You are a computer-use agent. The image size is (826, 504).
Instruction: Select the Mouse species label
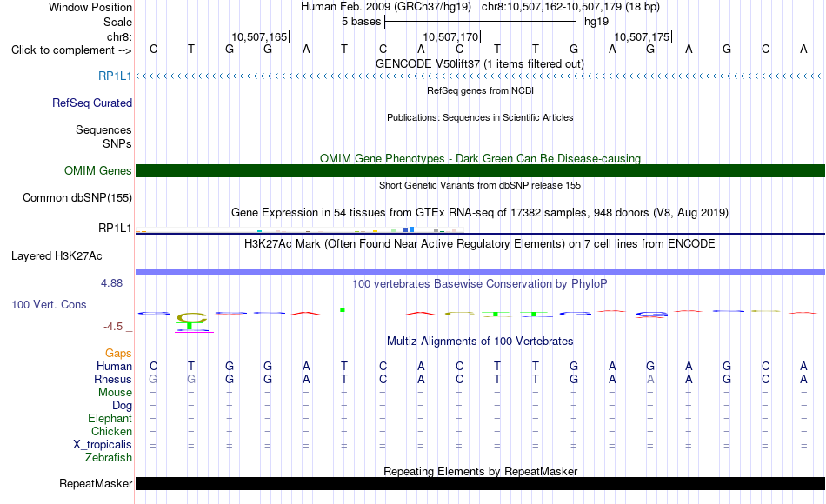coord(115,393)
